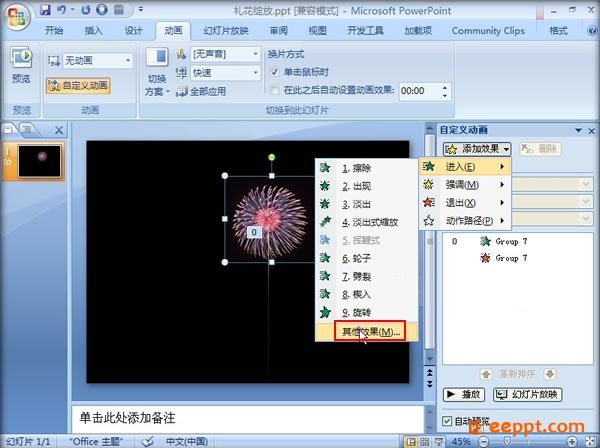The width and height of the screenshot is (600, 448).
Task: Click the Add Effect (添加效果) dropdown button
Action: click(477, 148)
